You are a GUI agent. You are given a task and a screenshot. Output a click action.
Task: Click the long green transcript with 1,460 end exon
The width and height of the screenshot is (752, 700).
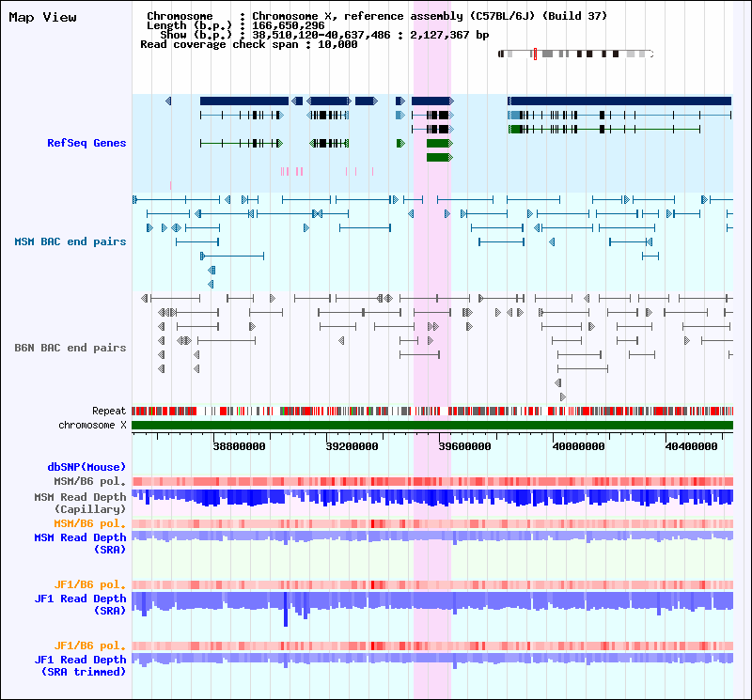pyautogui.click(x=604, y=129)
